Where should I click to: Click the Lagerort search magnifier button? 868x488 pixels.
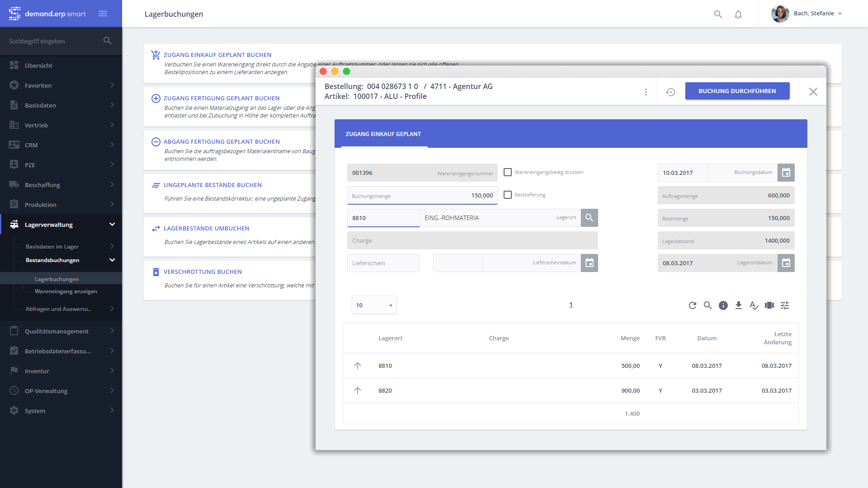pyautogui.click(x=589, y=218)
